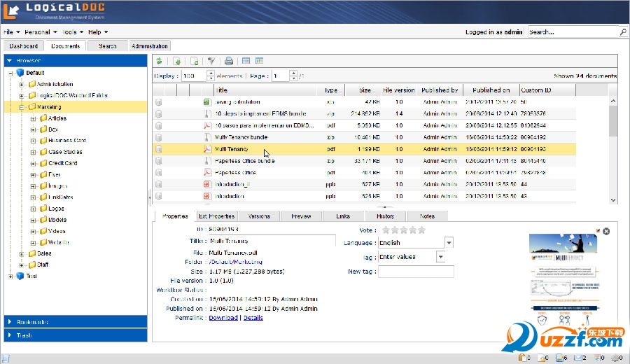The image size is (630, 364).
Task: Click the green refresh icon in the documents toolbar
Action: (x=160, y=61)
